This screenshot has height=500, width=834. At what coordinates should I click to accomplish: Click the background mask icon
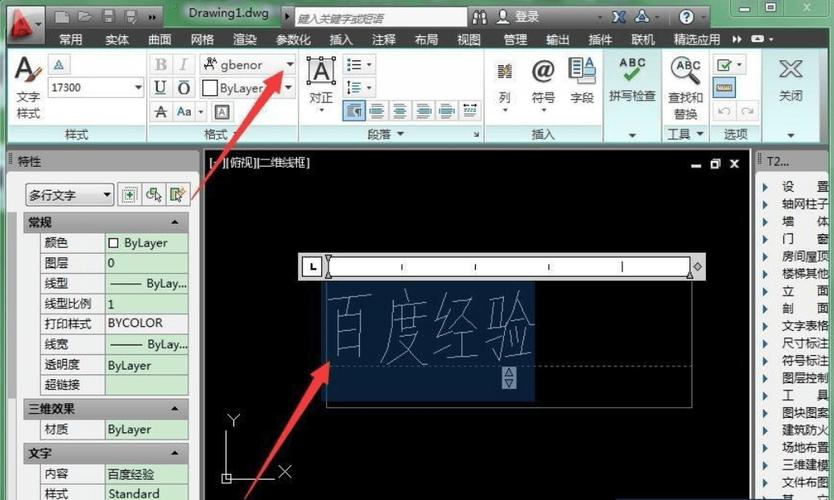(222, 112)
